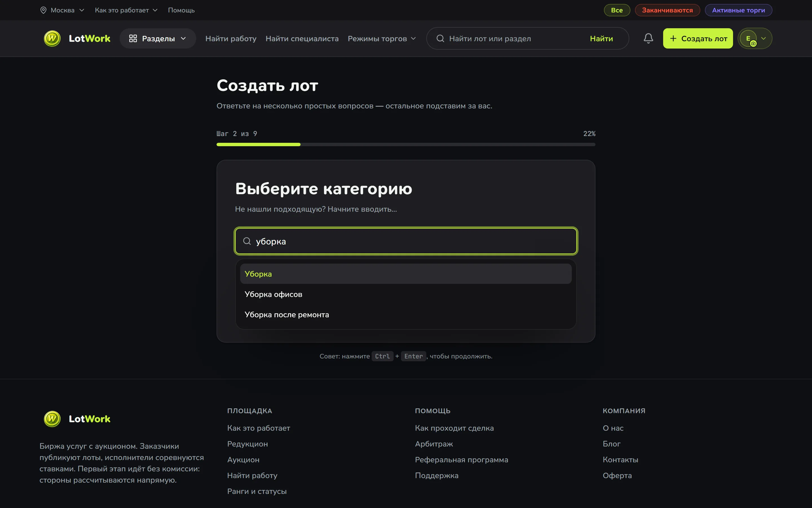The image size is (812, 508).
Task: Select the Активные торги filter pill
Action: coord(738,10)
